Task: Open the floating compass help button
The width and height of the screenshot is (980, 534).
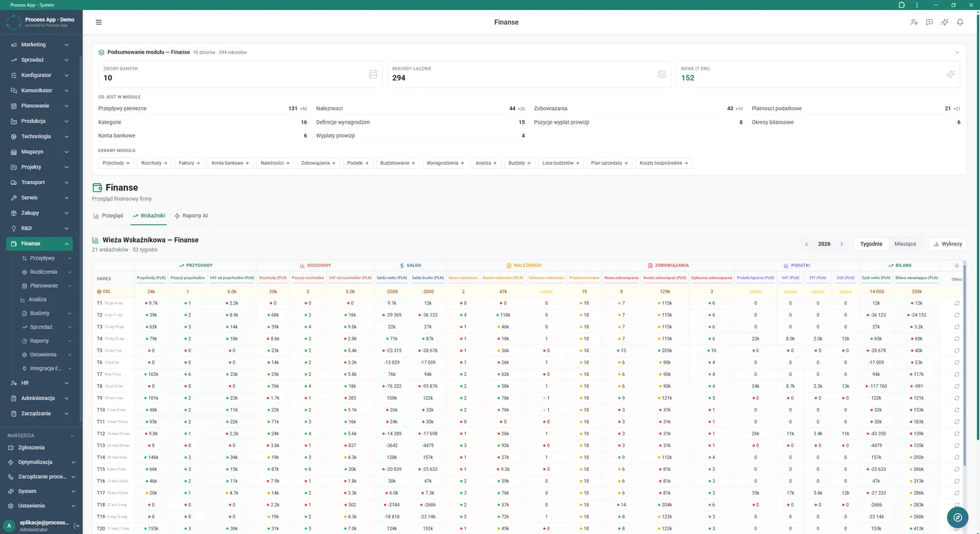Action: tap(957, 517)
